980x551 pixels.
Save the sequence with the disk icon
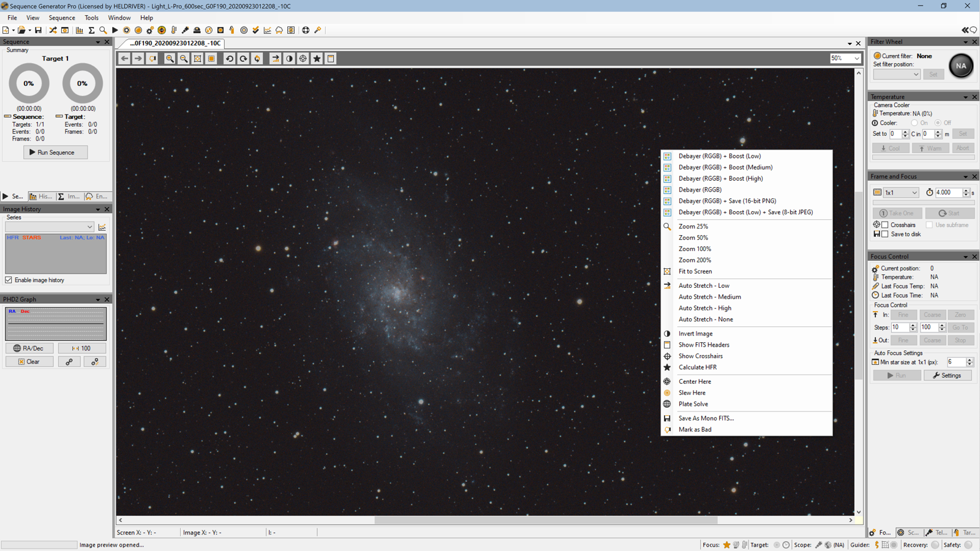39,30
